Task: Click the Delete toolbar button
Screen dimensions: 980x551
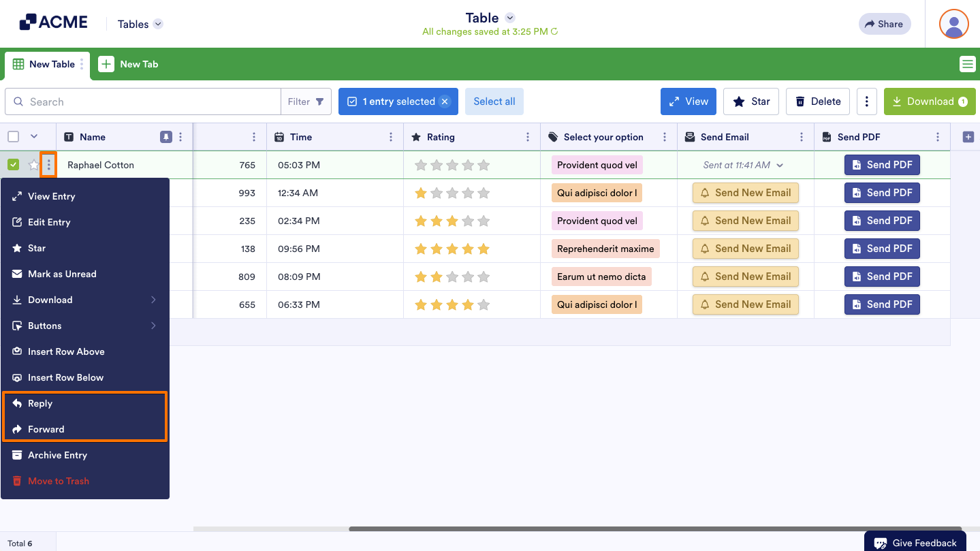Action: pyautogui.click(x=818, y=101)
